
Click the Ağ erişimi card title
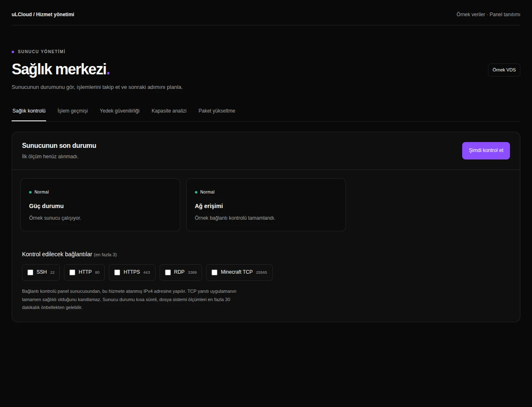209,206
